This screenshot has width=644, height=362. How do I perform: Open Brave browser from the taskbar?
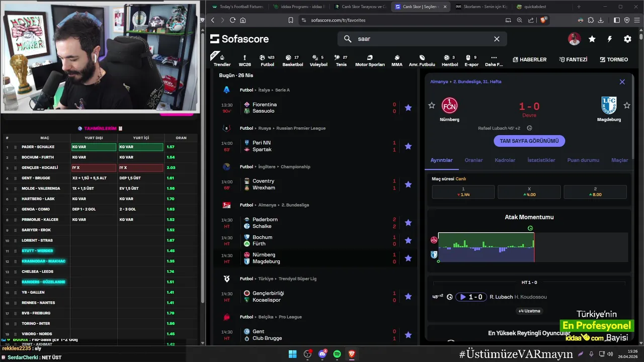352,354
